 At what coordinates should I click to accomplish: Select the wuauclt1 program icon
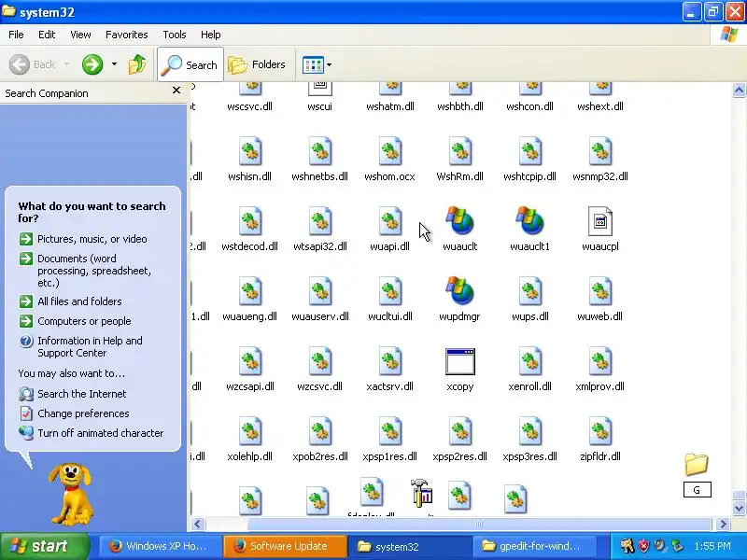pos(529,221)
